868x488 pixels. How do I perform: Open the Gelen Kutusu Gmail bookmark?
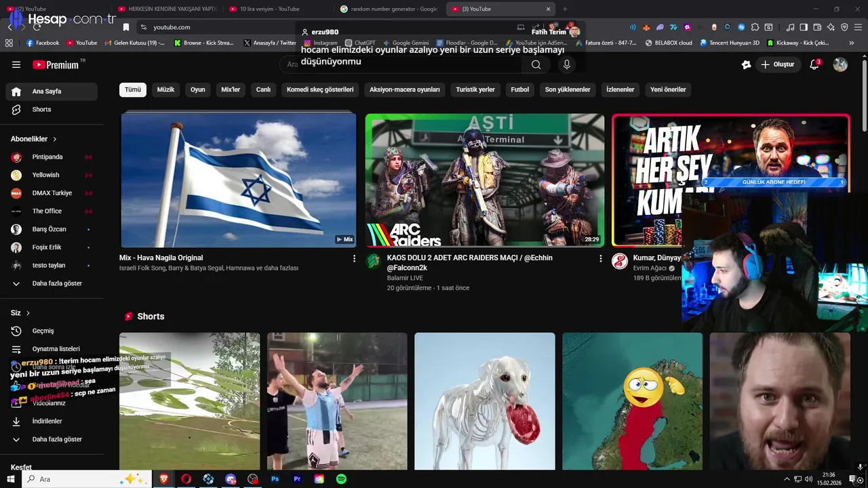[134, 43]
